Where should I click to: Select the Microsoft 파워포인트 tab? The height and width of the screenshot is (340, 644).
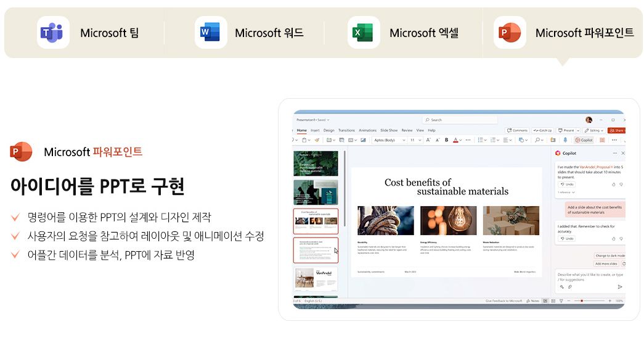coord(563,33)
